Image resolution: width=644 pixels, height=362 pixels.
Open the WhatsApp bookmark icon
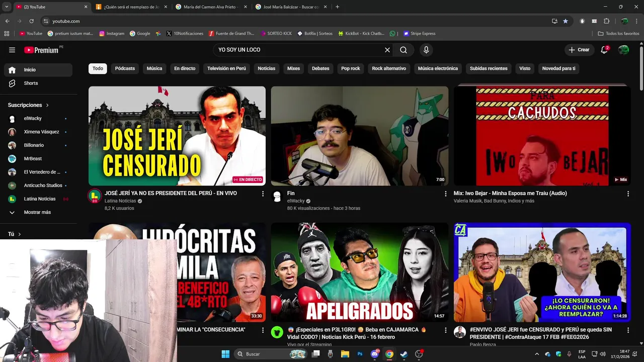tap(392, 34)
